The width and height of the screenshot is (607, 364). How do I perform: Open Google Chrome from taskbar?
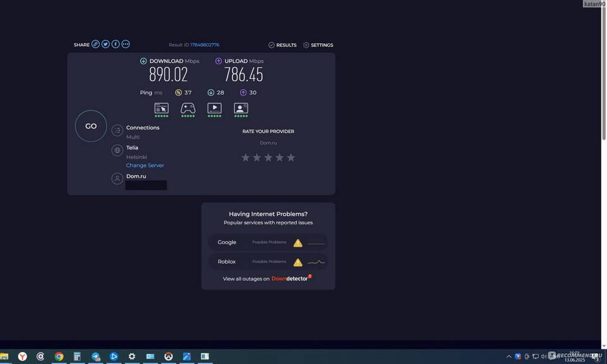pyautogui.click(x=59, y=356)
